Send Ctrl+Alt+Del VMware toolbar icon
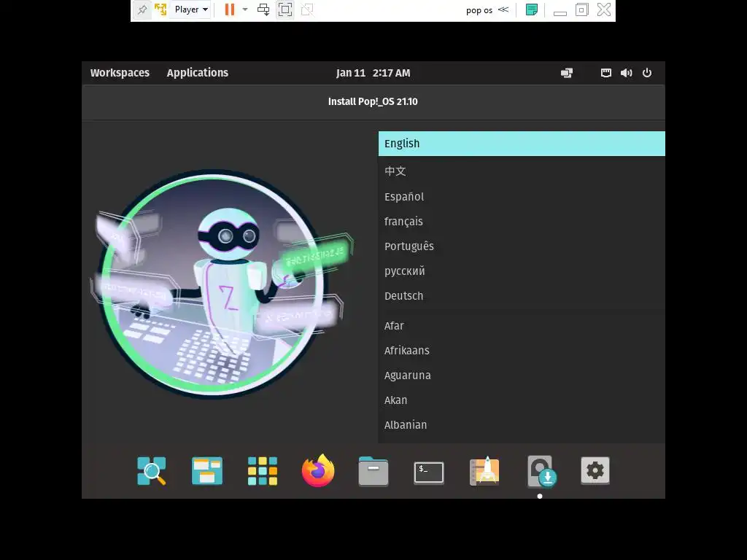The image size is (747, 560). pyautogui.click(x=263, y=9)
